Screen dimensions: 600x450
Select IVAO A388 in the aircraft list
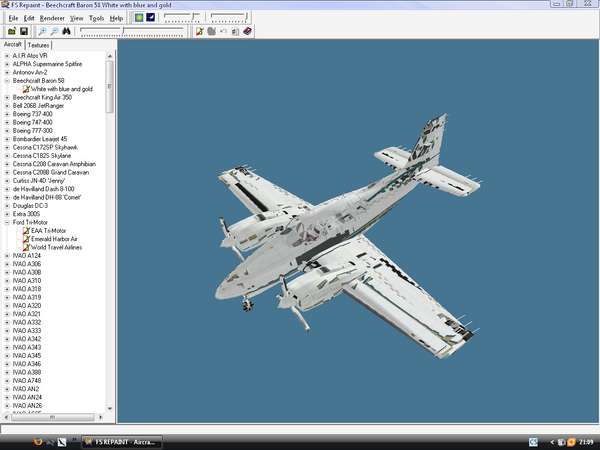click(26, 372)
